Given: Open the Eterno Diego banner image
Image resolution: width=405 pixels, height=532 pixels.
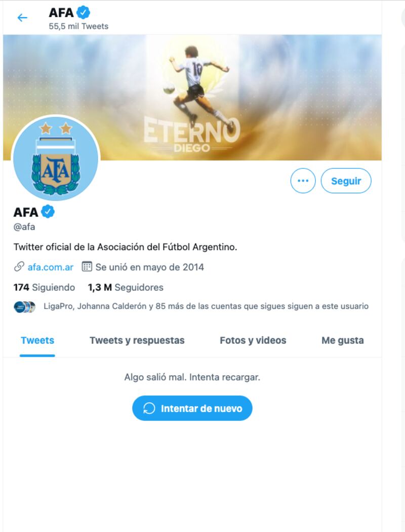Looking at the screenshot, I should 192,98.
